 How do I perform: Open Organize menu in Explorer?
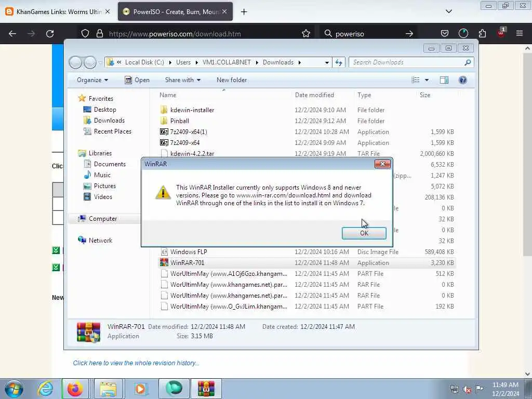pos(92,80)
